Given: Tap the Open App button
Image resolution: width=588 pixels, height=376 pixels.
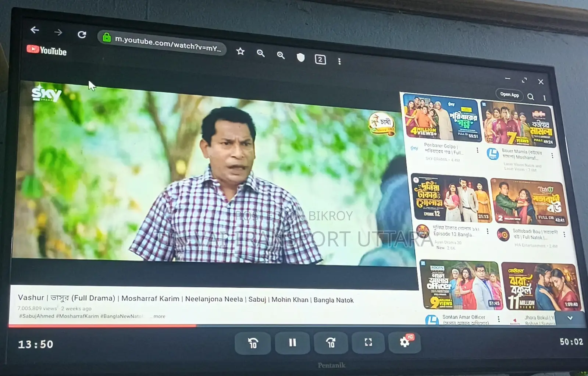Looking at the screenshot, I should tap(509, 95).
